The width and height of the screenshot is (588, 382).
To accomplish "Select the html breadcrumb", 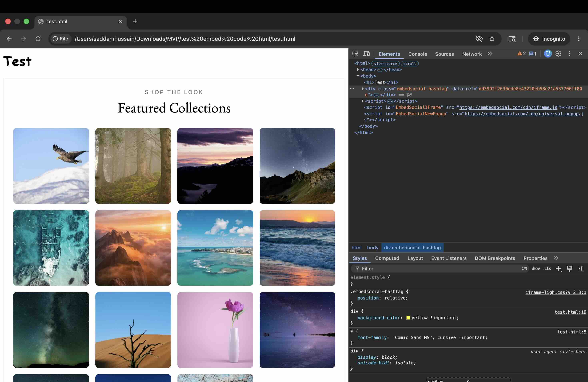I will (x=356, y=248).
